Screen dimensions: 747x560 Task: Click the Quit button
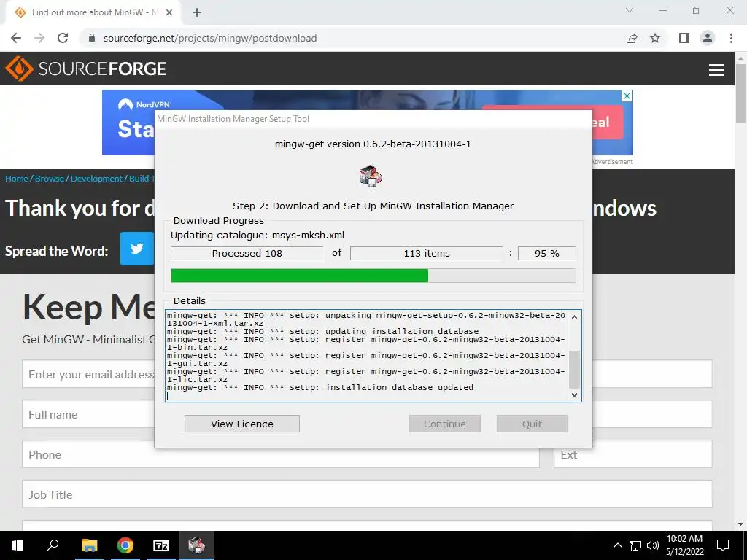point(532,424)
